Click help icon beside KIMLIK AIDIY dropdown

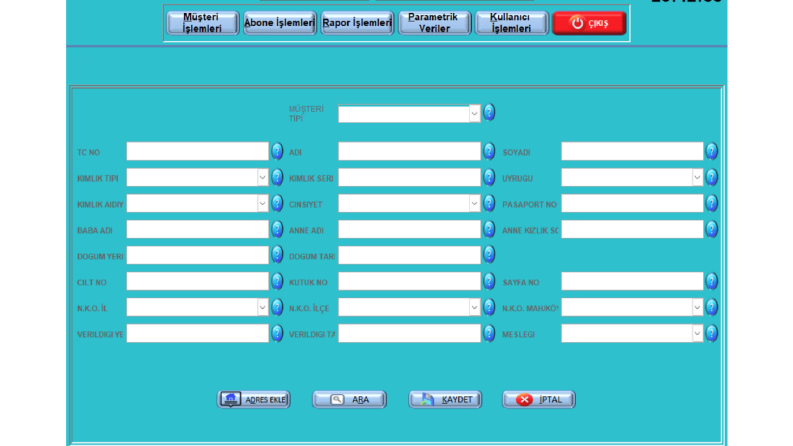coord(277,203)
